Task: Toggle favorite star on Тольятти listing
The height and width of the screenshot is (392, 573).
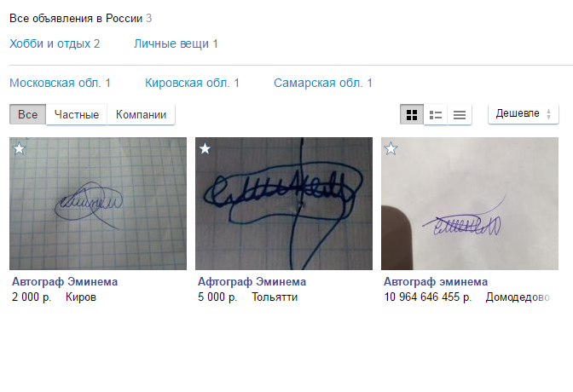Action: [205, 148]
